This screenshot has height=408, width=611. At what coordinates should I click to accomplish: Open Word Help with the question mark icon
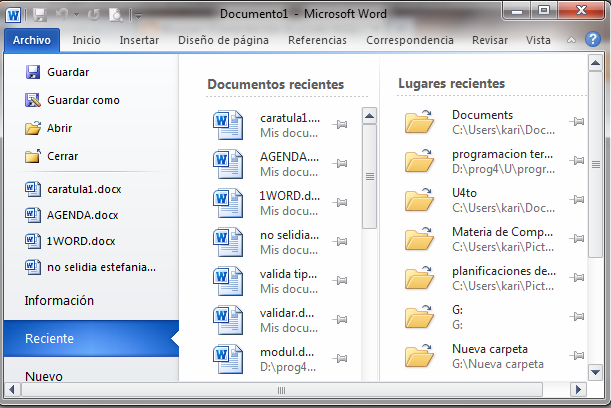[x=593, y=39]
